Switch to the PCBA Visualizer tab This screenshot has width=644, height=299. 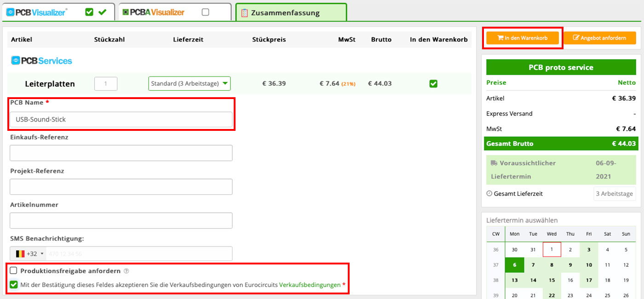[x=156, y=12]
